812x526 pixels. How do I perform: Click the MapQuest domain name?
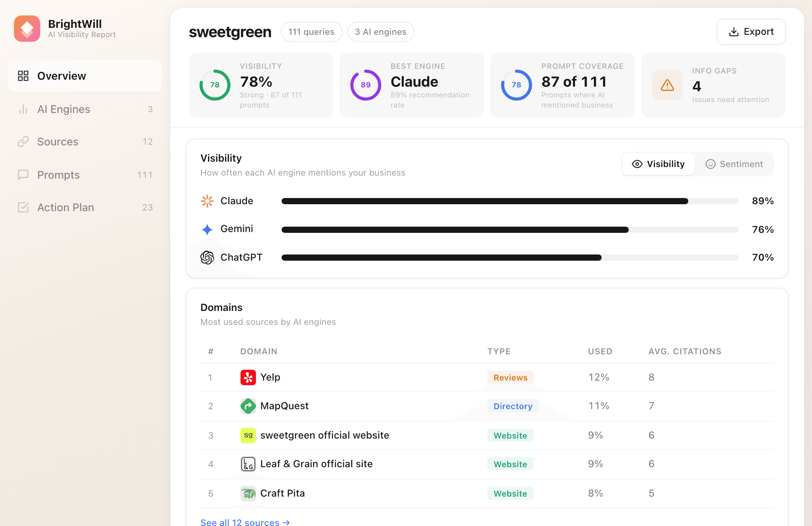click(x=285, y=406)
